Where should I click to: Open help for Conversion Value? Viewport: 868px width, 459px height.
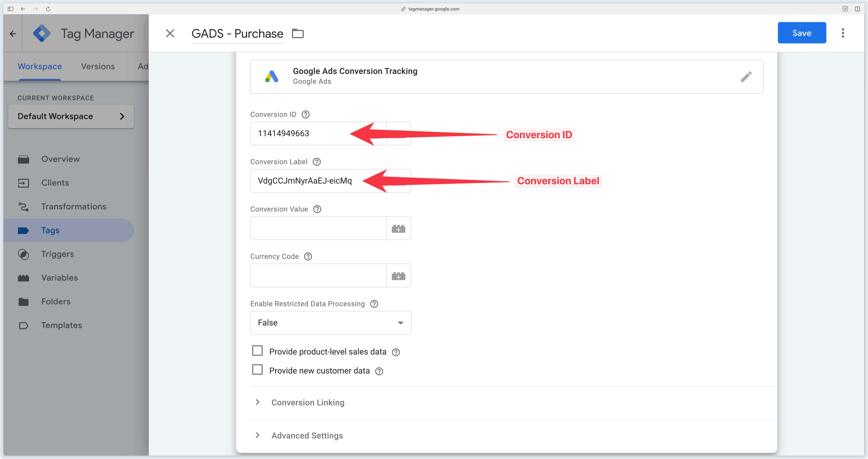point(317,209)
